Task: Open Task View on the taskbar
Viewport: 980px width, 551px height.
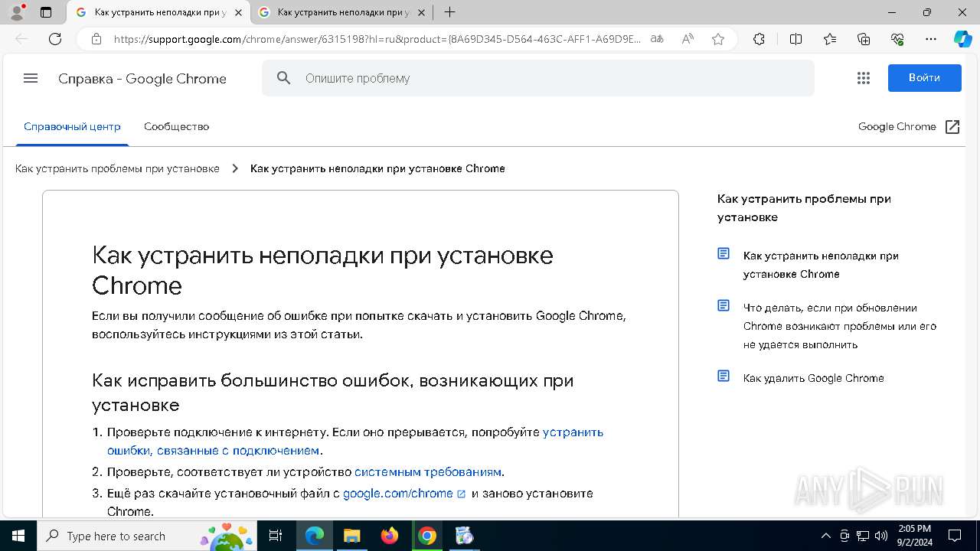Action: coord(276,536)
